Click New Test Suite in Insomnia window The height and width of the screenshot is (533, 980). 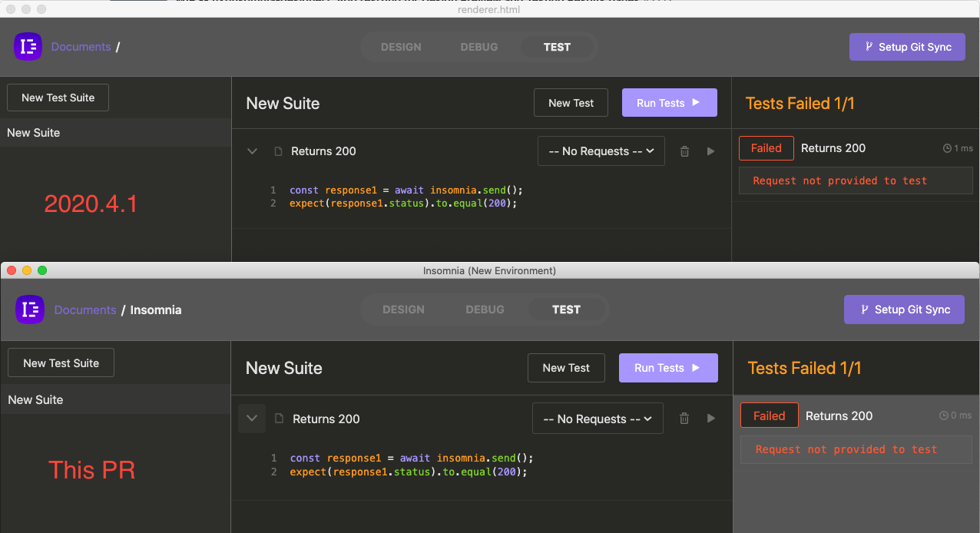click(x=61, y=363)
